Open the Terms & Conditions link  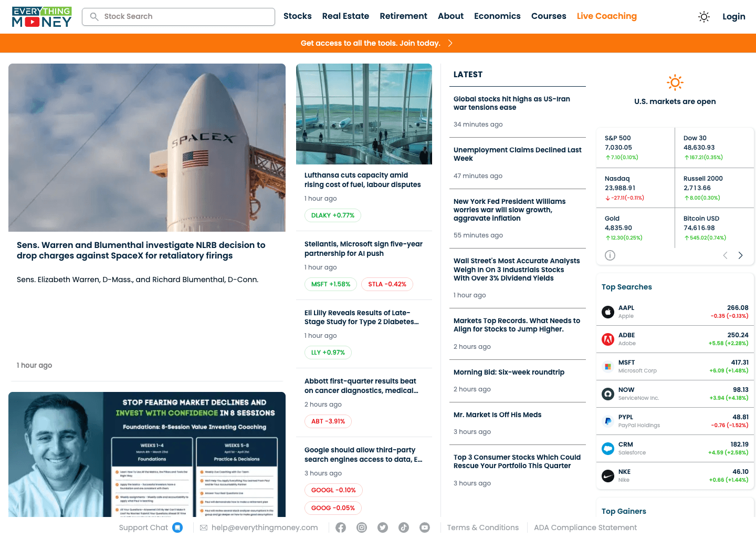tap(483, 527)
